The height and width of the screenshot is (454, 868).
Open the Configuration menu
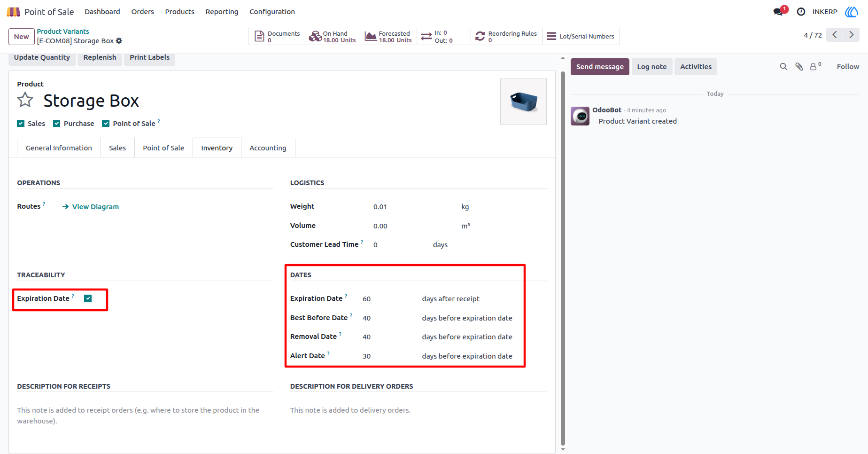272,12
